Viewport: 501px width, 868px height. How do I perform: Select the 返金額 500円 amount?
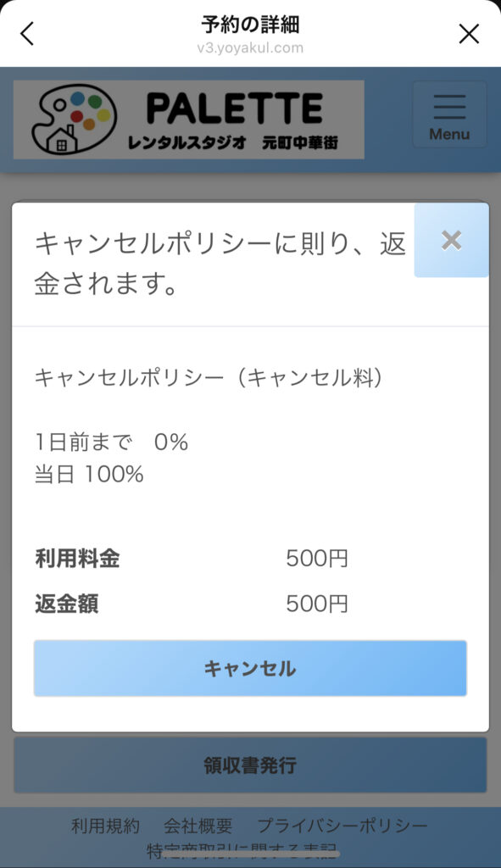(317, 604)
